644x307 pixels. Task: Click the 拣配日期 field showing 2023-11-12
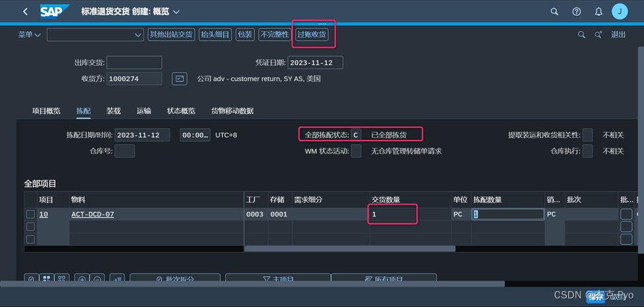(x=143, y=135)
